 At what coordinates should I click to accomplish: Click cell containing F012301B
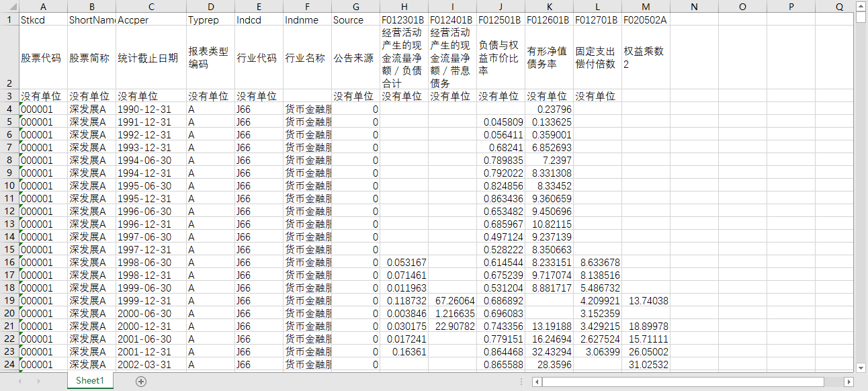tap(404, 19)
